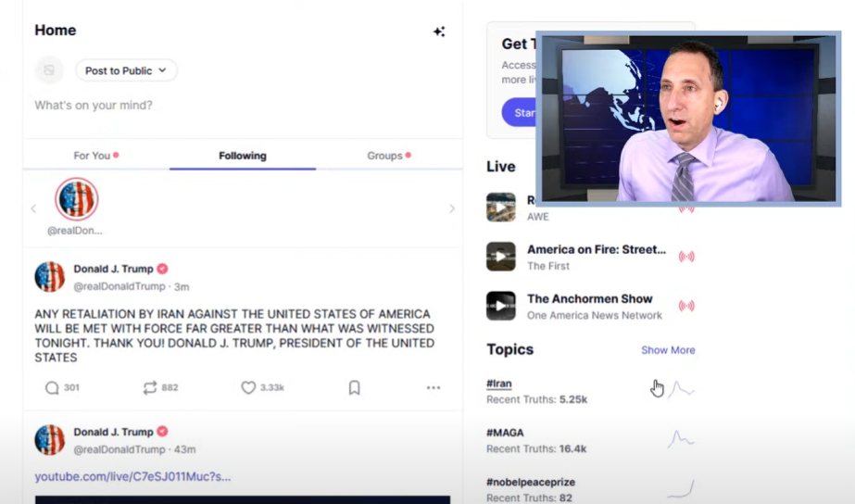The height and width of the screenshot is (504, 855).
Task: Open the #Iran topic
Action: (499, 384)
